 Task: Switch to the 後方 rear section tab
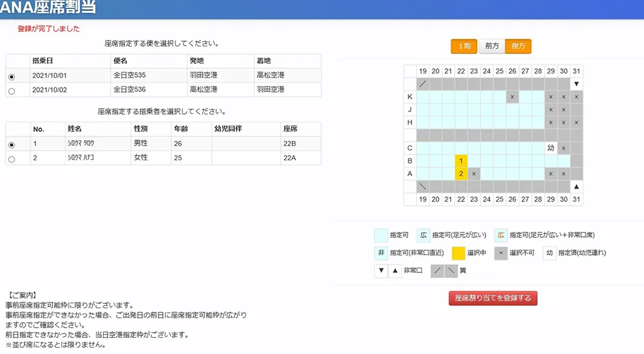pyautogui.click(x=518, y=46)
